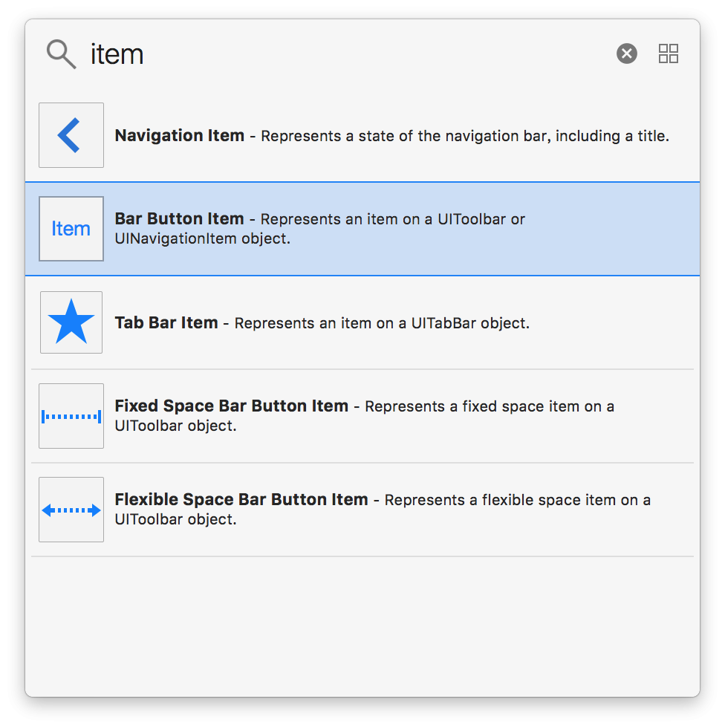725x728 pixels.
Task: Click 'UINavigationItem object.' description text
Action: [x=202, y=238]
